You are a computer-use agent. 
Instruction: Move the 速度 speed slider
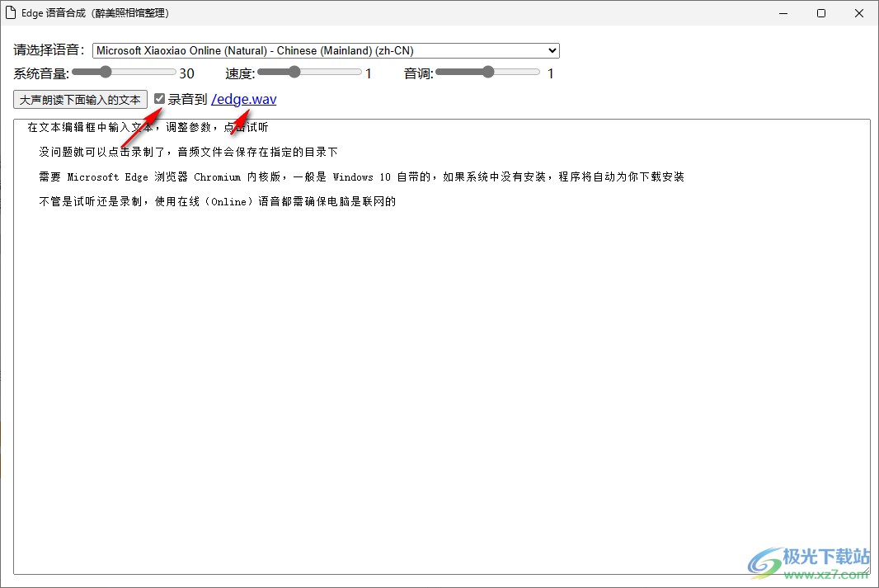[294, 72]
